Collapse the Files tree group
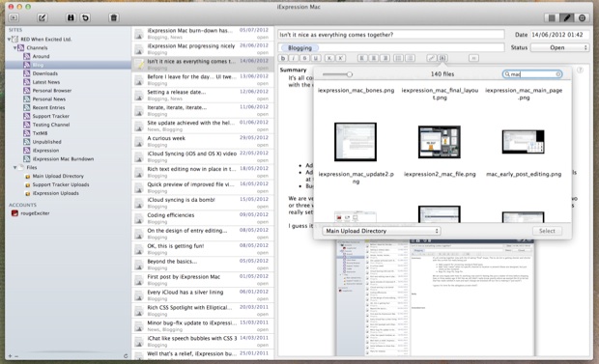The height and width of the screenshot is (364, 599). tap(14, 167)
